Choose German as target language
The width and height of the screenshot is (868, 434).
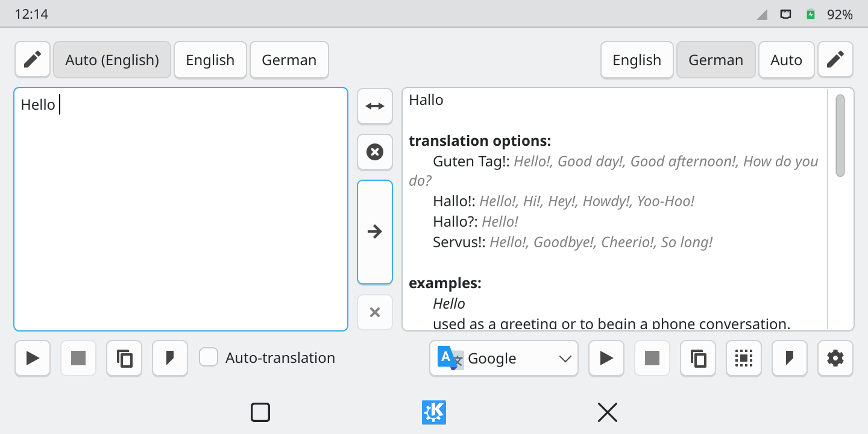[x=715, y=60]
